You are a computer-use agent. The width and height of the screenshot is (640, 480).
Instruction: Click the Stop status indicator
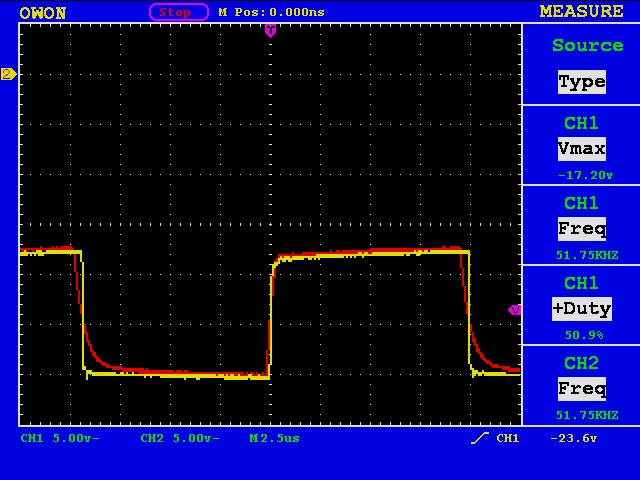coord(179,12)
